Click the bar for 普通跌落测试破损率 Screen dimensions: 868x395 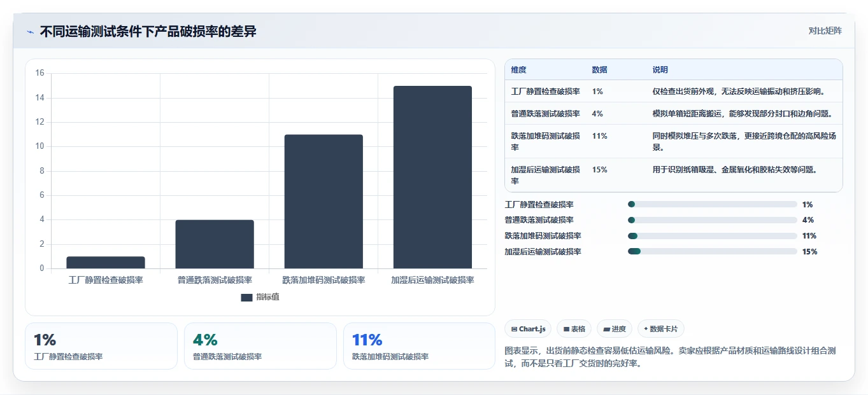pos(215,244)
